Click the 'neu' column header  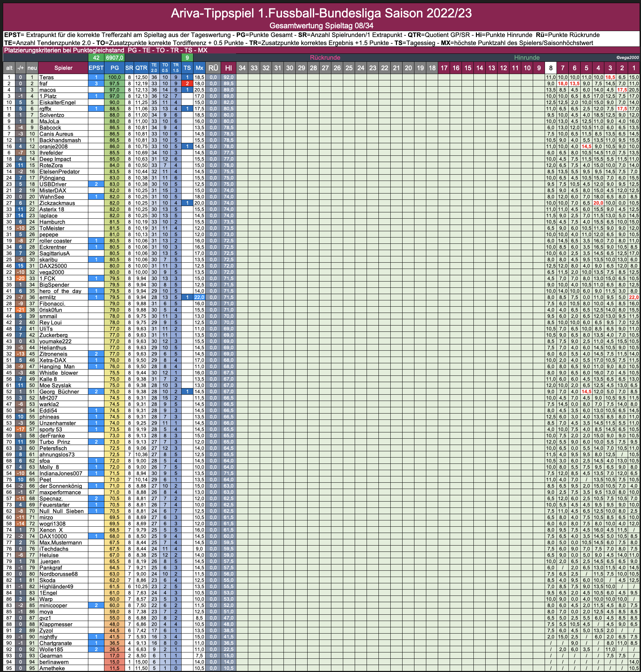[x=32, y=68]
